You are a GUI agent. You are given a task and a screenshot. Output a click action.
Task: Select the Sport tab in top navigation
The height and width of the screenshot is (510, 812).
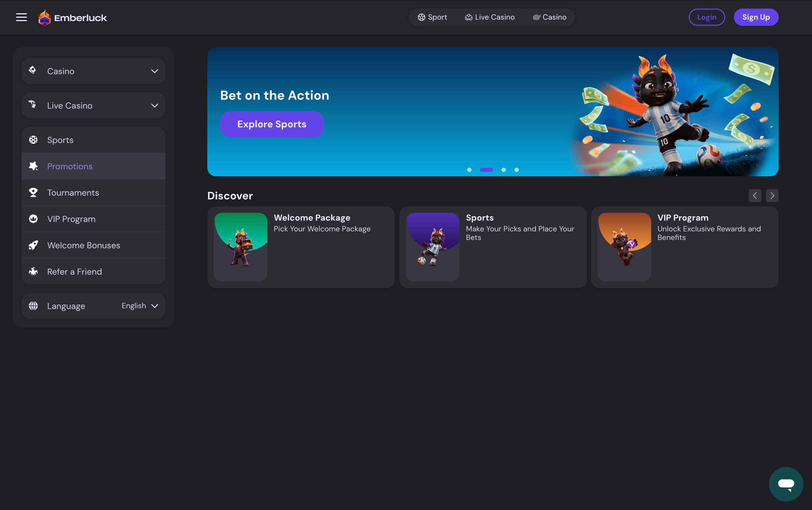[432, 17]
